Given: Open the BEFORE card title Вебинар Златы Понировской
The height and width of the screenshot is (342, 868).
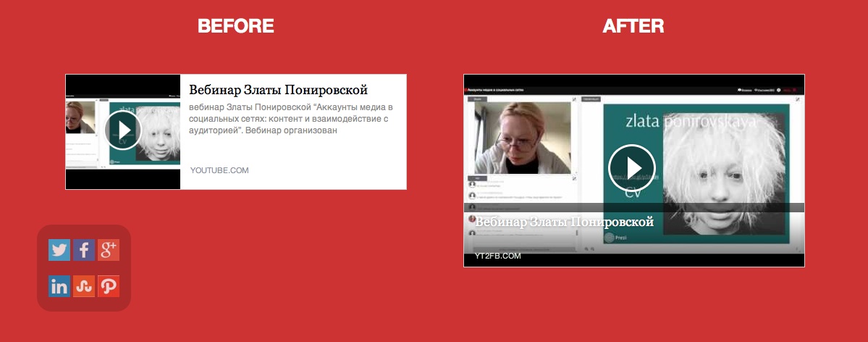Looking at the screenshot, I should click(279, 90).
